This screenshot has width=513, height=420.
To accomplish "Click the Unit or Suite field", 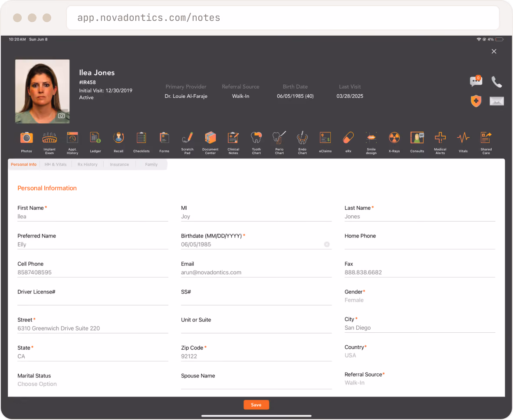I will point(256,329).
